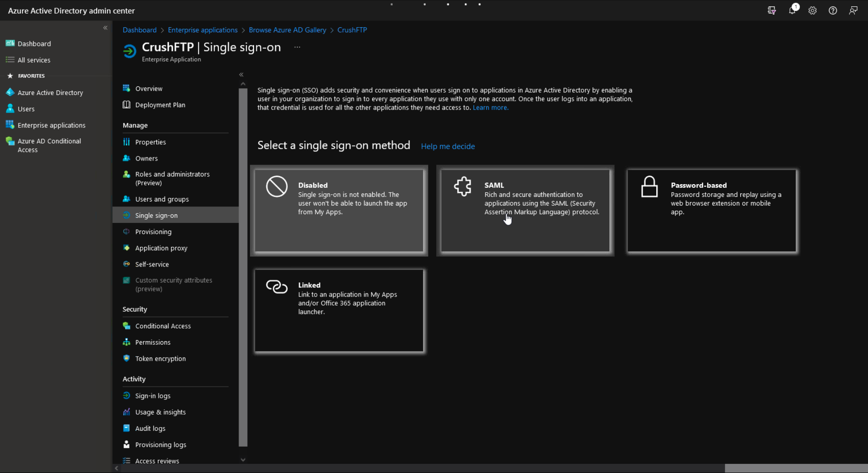
Task: Open Azure AD Conditional Access icon
Action: (10, 141)
